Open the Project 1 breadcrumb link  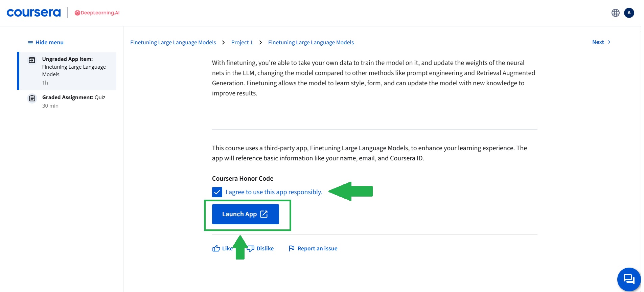(242, 42)
